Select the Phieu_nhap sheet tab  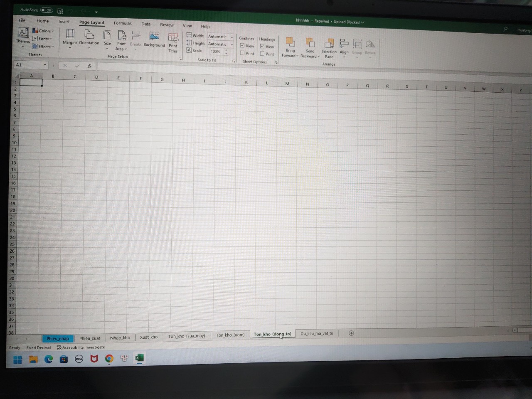pos(58,339)
